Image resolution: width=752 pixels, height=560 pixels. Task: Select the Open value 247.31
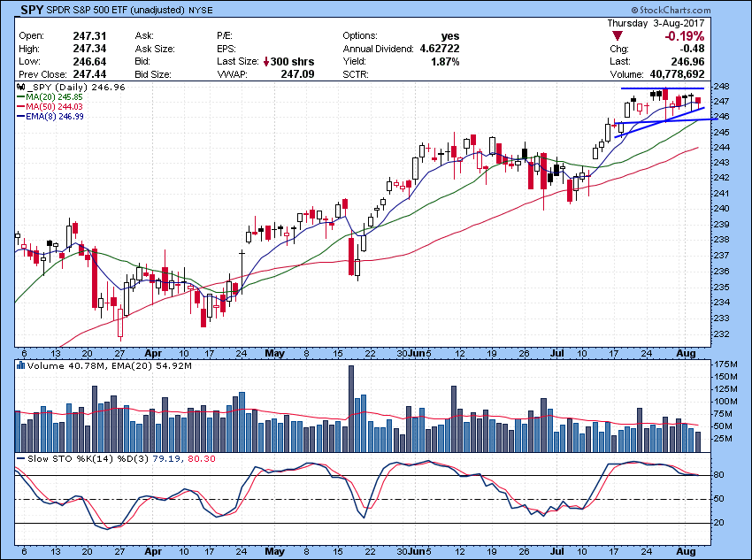pyautogui.click(x=89, y=36)
